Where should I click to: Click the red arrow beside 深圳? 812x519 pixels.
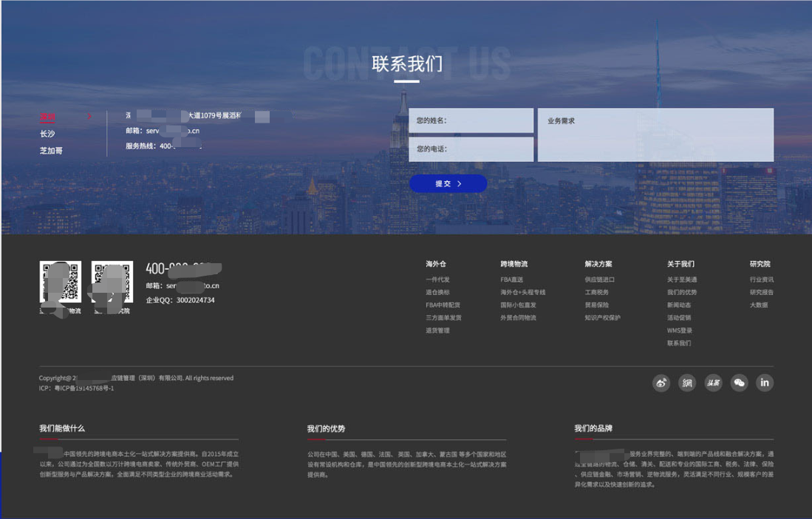point(90,117)
